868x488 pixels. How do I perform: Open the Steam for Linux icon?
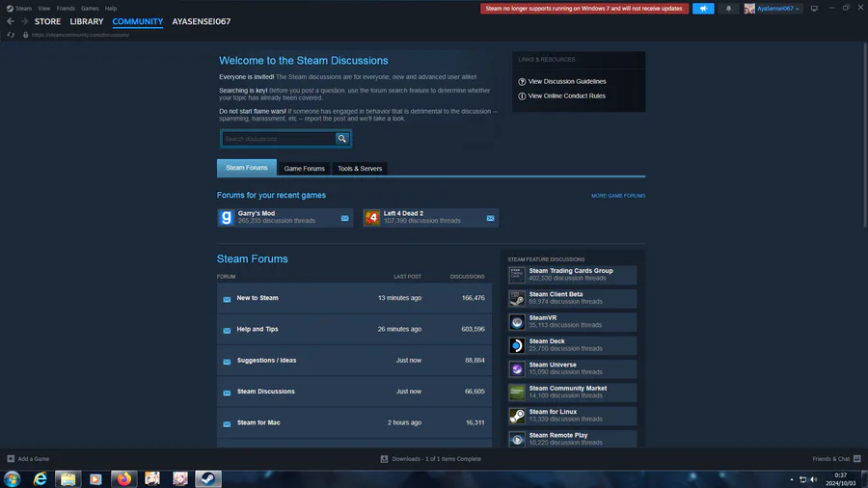(x=517, y=416)
